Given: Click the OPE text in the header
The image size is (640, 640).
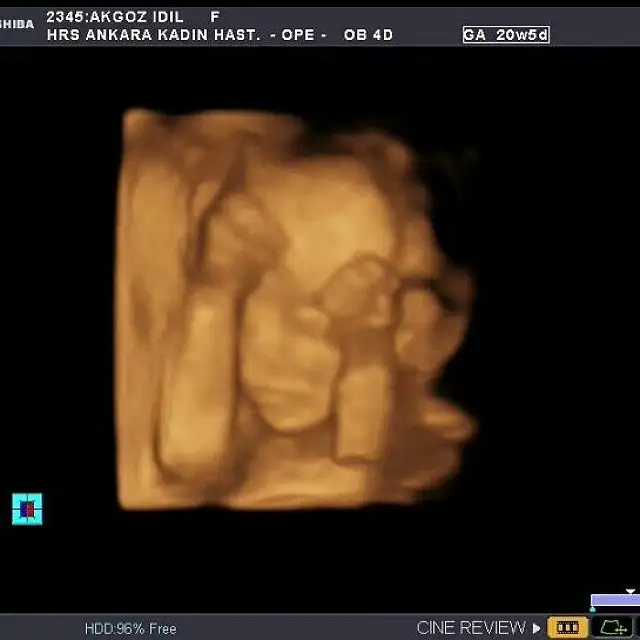Looking at the screenshot, I should pyautogui.click(x=298, y=35).
